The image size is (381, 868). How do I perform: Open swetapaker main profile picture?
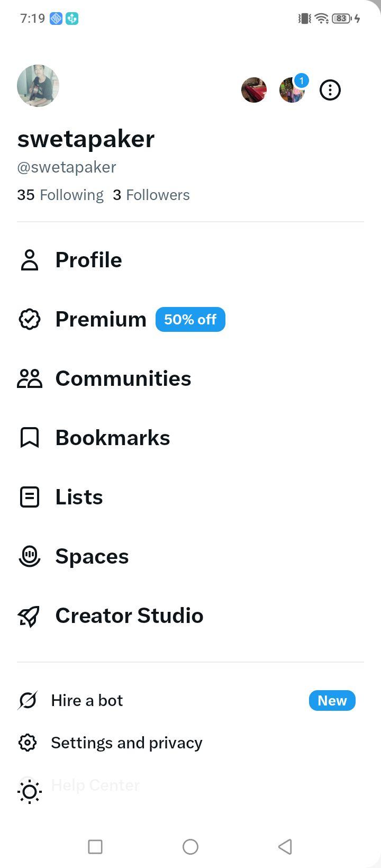tap(38, 86)
